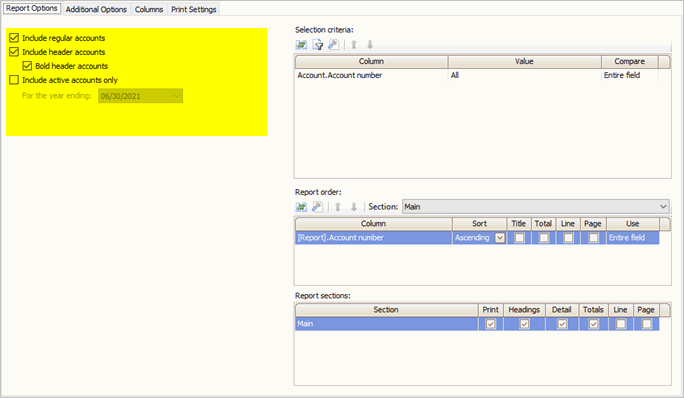This screenshot has height=398, width=684.
Task: Open the Columns tab
Action: point(149,9)
